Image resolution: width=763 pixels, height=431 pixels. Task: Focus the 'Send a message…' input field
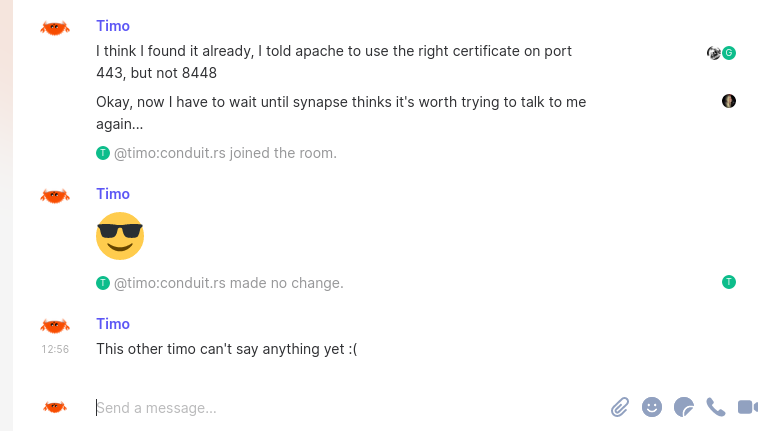pyautogui.click(x=340, y=408)
